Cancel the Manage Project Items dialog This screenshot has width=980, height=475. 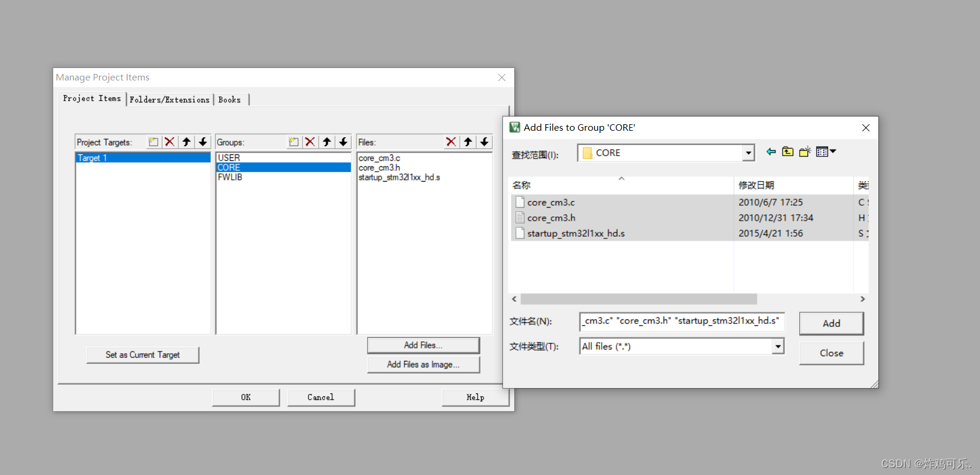[x=321, y=398]
